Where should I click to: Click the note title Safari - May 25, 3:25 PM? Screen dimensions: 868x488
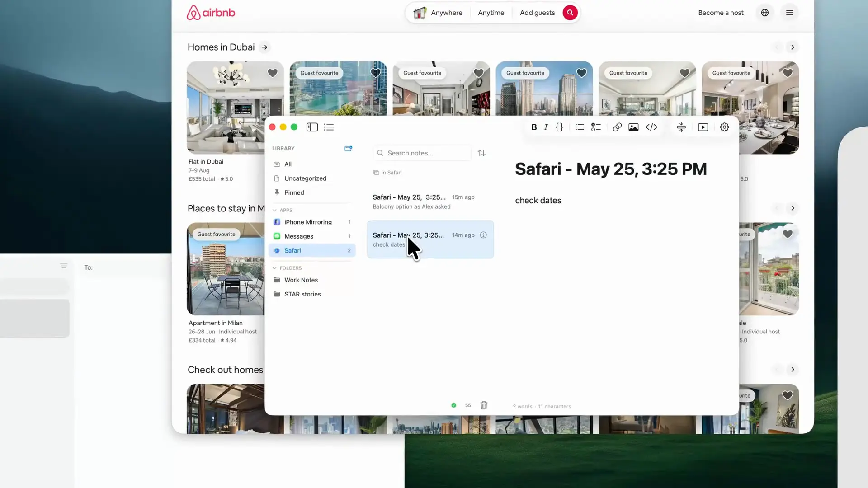(611, 169)
